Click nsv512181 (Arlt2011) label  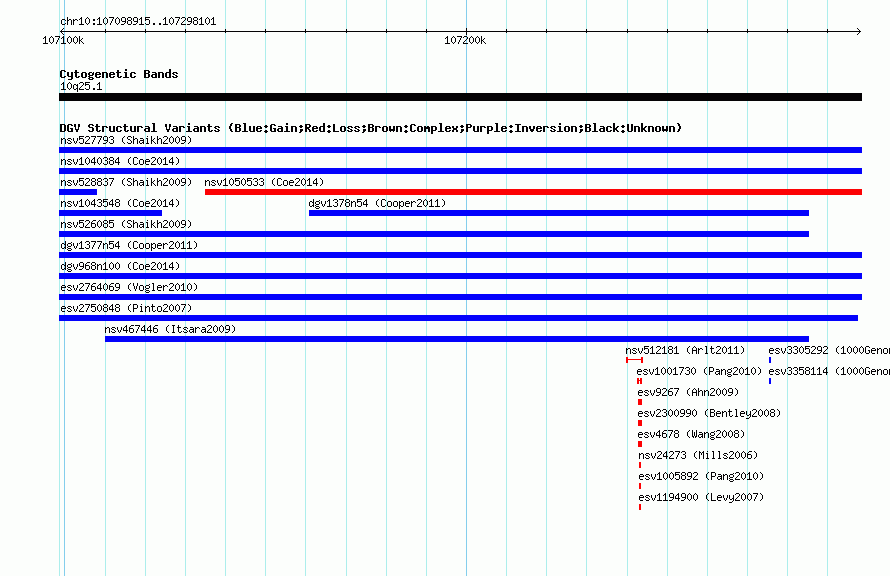(x=685, y=350)
